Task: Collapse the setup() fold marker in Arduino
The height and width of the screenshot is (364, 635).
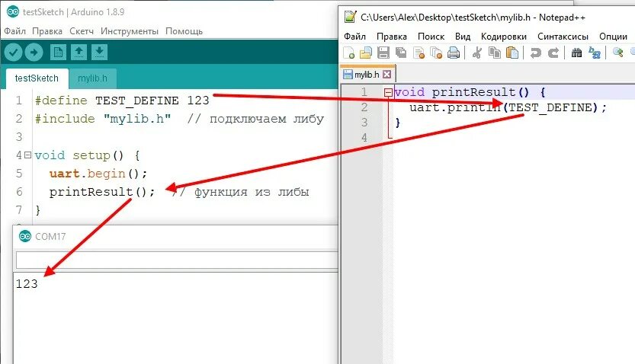Action: click(27, 155)
